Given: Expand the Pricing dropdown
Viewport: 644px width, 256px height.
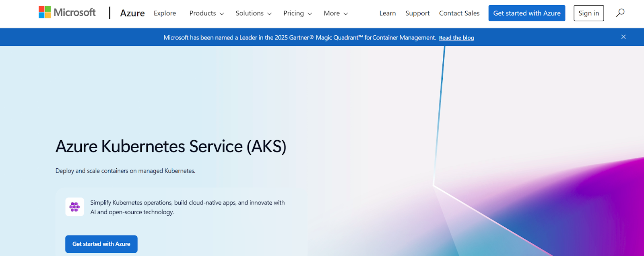Looking at the screenshot, I should click(x=297, y=13).
